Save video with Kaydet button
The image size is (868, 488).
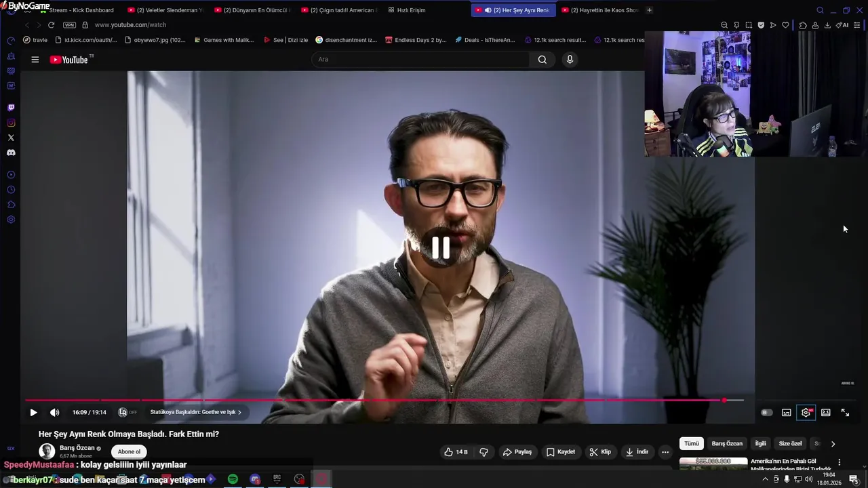click(561, 452)
